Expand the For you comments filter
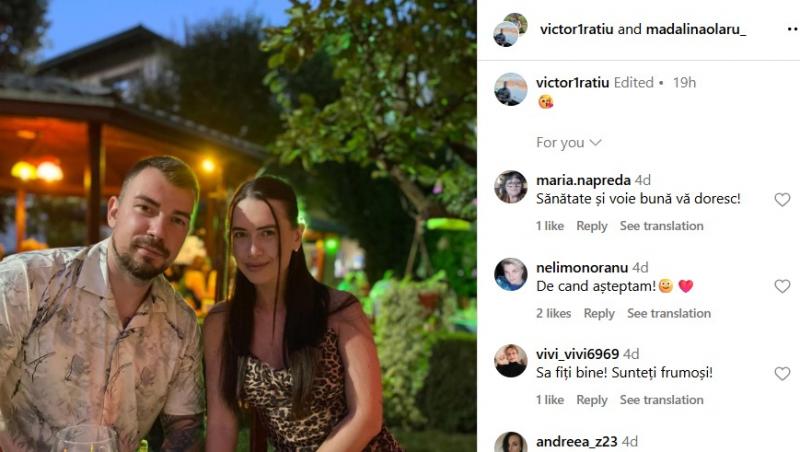The image size is (800, 452). [x=569, y=142]
